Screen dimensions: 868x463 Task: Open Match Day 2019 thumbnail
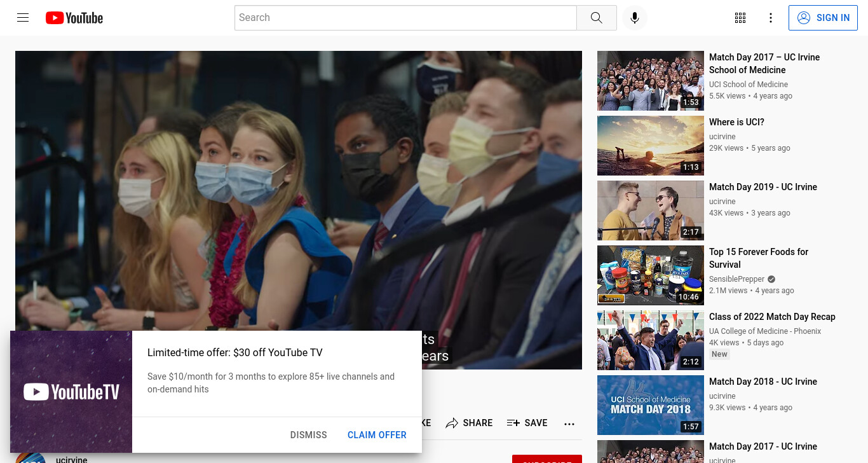pos(651,211)
